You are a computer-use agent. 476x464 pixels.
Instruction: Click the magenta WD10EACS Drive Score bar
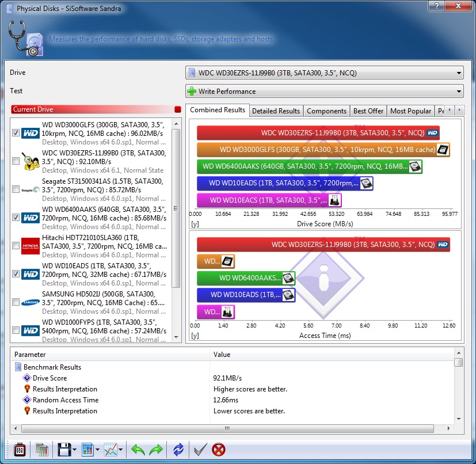pyautogui.click(x=269, y=200)
